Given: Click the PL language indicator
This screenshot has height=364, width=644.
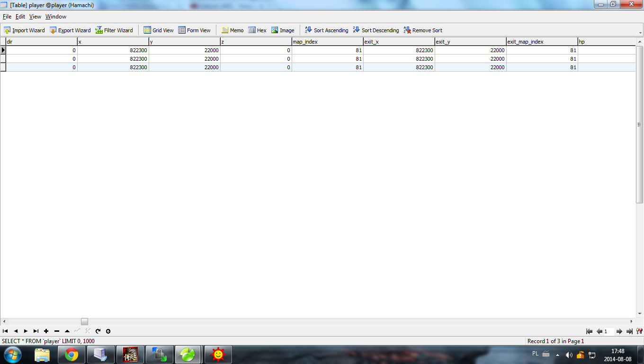Looking at the screenshot, I should click(535, 354).
